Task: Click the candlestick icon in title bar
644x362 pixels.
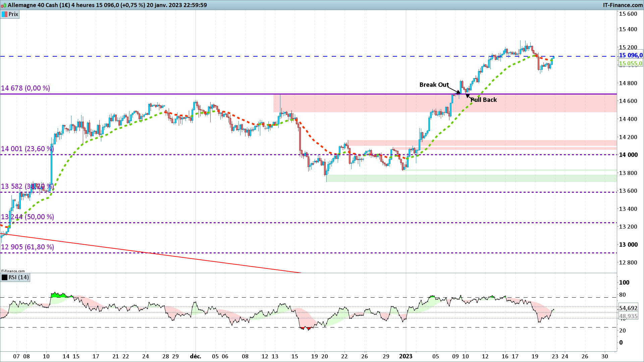Action: [4, 5]
